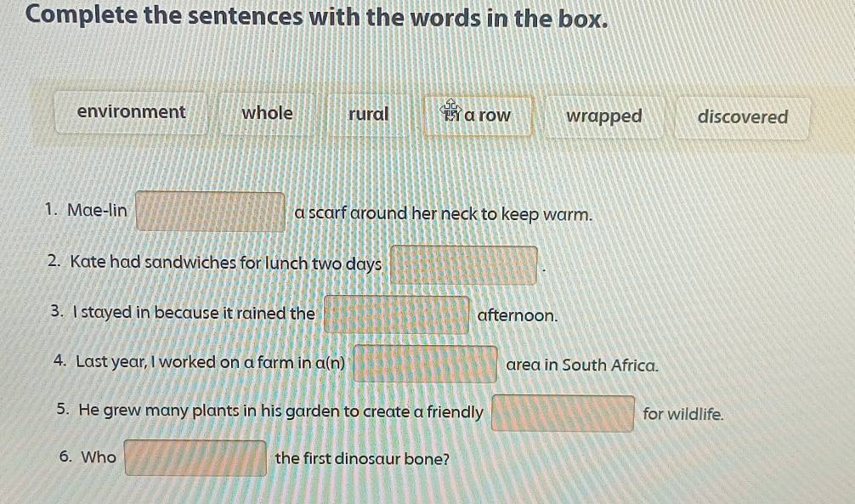Pick the 'discovered' word tile
Viewport: 855px width, 504px height.
[742, 118]
